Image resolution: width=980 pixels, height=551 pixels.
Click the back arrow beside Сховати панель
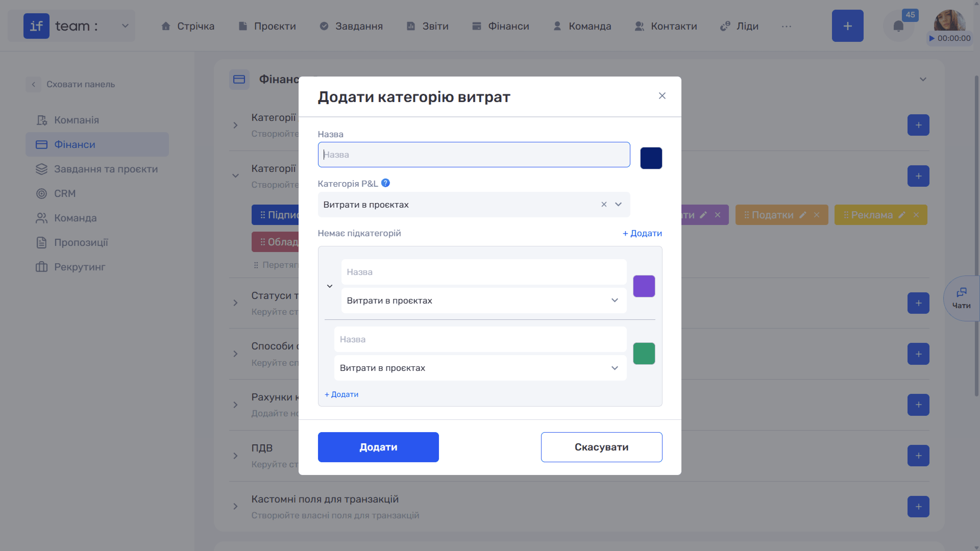pos(33,84)
